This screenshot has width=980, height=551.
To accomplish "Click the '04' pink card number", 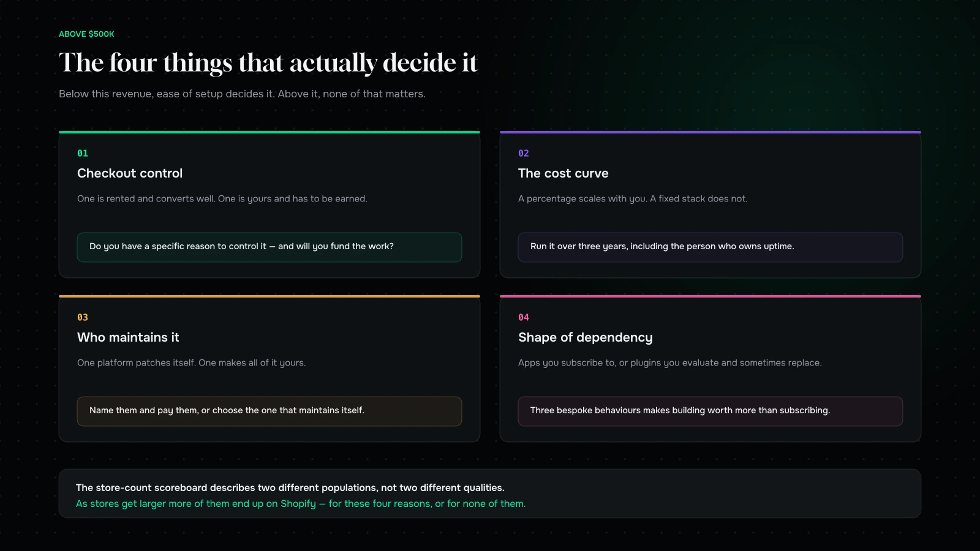I will pyautogui.click(x=524, y=317).
